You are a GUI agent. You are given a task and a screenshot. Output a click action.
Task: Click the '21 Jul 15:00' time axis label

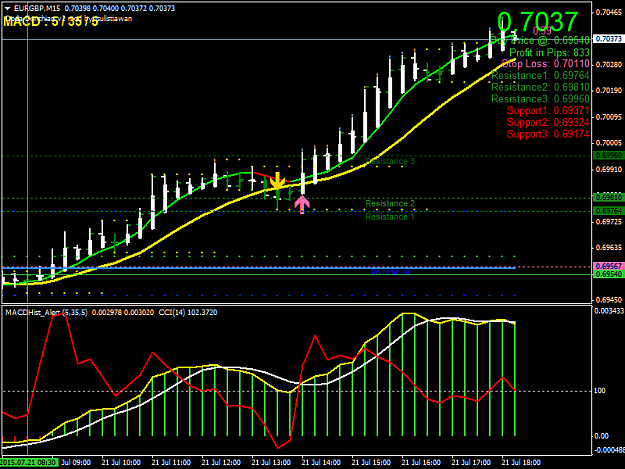371,462
